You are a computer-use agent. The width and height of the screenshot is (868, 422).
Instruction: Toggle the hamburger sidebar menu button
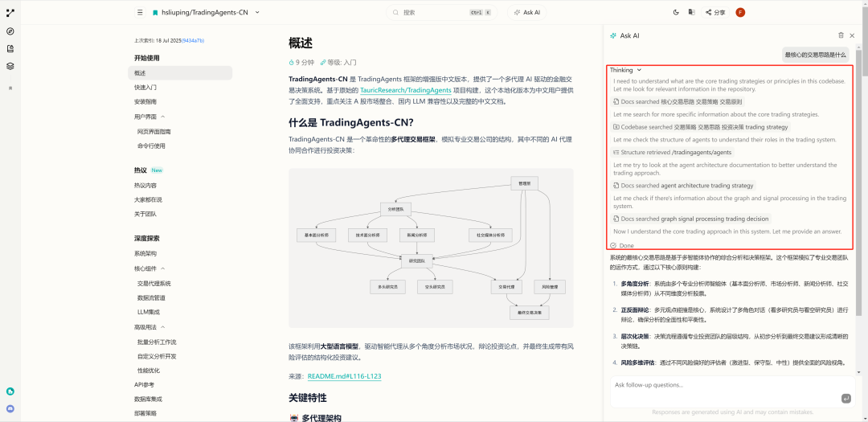[140, 12]
